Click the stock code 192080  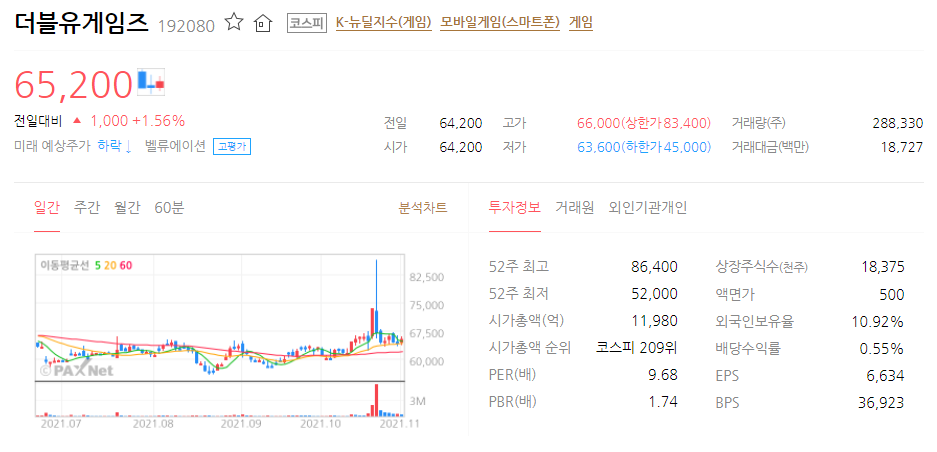pyautogui.click(x=186, y=26)
